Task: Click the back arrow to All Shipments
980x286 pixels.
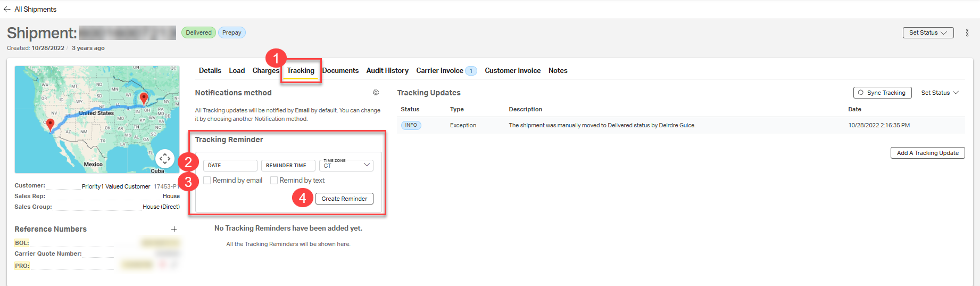Action: click(x=7, y=9)
